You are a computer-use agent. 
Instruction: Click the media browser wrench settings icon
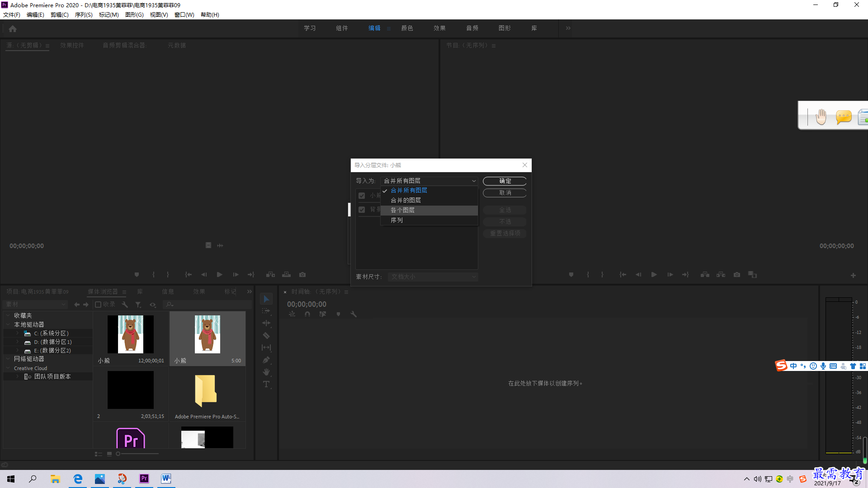125,305
